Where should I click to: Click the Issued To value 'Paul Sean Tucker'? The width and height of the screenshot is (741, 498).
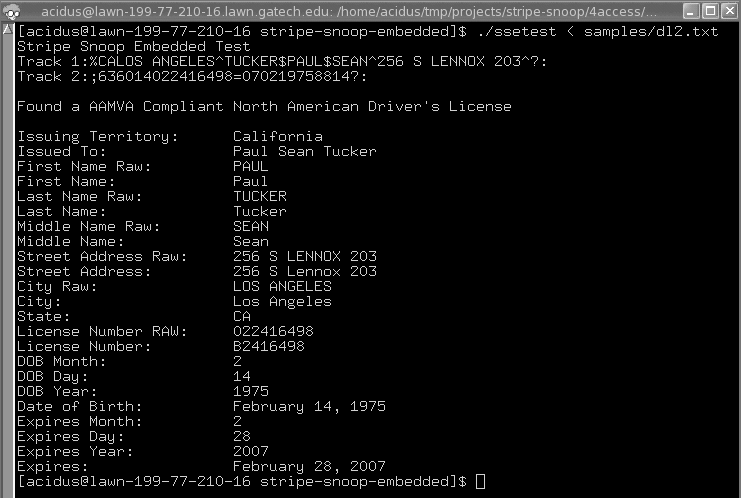pyautogui.click(x=304, y=152)
